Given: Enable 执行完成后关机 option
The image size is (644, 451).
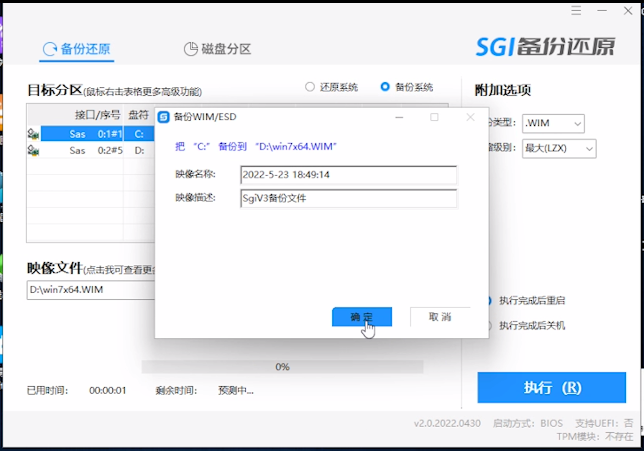Looking at the screenshot, I should [x=488, y=325].
